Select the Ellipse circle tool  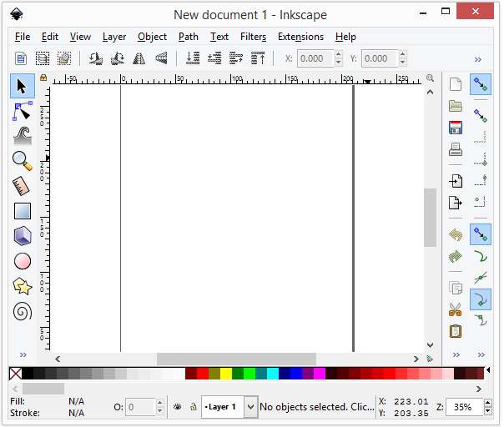click(x=23, y=261)
